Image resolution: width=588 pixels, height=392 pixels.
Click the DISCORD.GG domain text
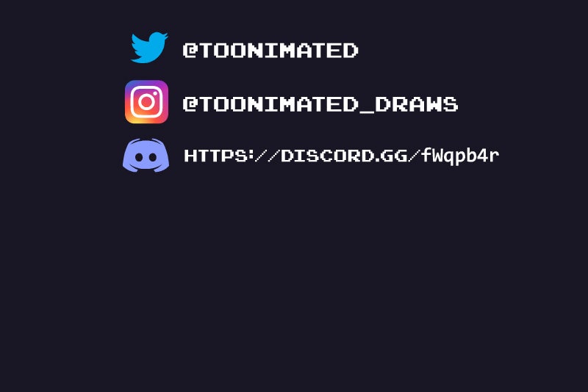click(x=344, y=156)
